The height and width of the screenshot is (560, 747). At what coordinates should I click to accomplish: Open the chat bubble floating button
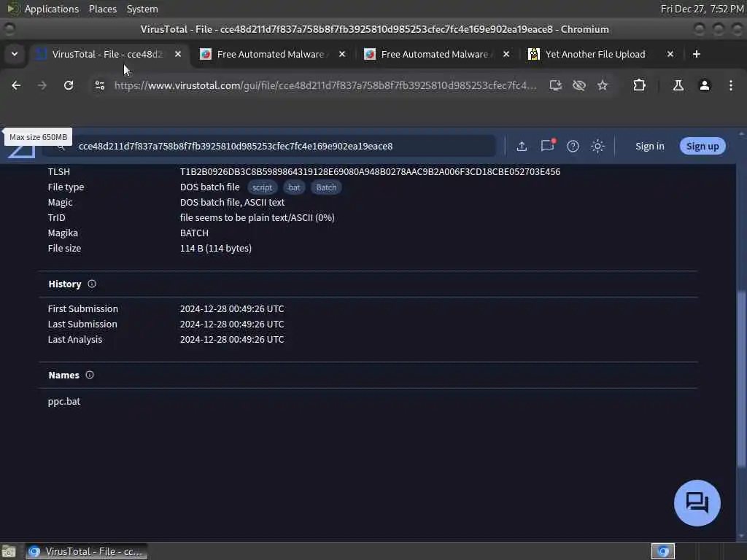point(697,502)
